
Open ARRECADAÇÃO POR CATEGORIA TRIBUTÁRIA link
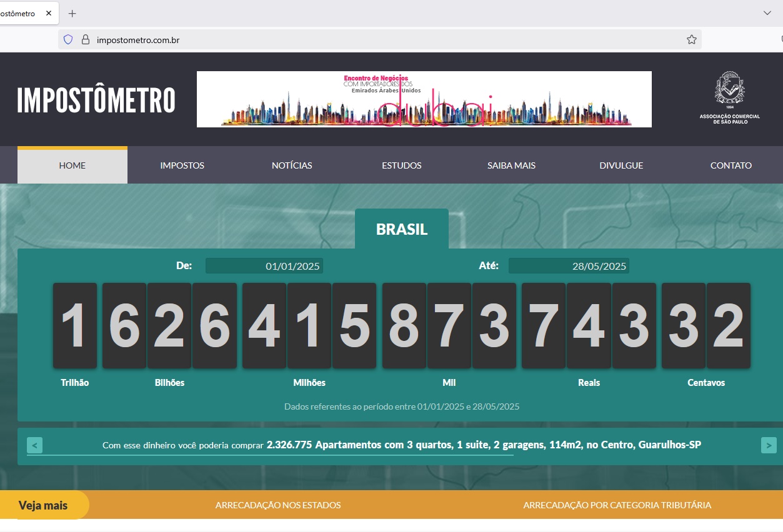pos(617,505)
